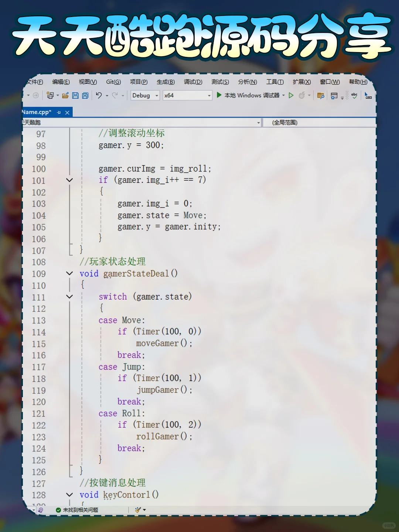Collapse the gamerStateDeal function at line 109
399x532 pixels.
pyautogui.click(x=69, y=273)
